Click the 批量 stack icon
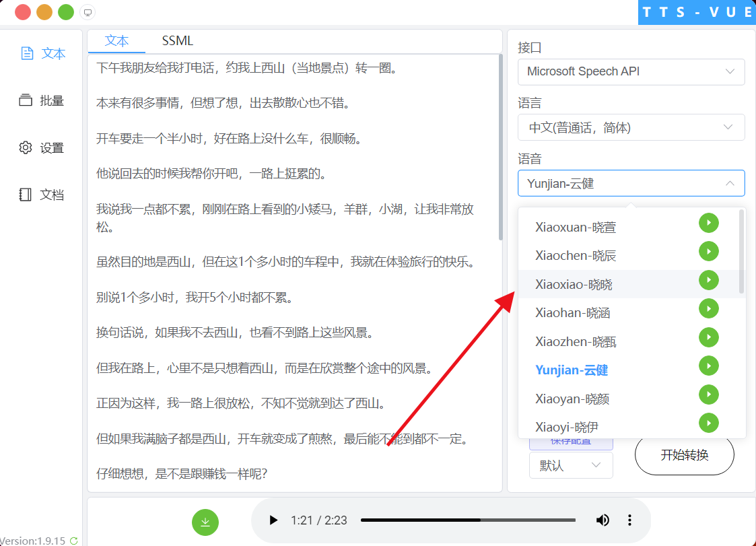 26,100
